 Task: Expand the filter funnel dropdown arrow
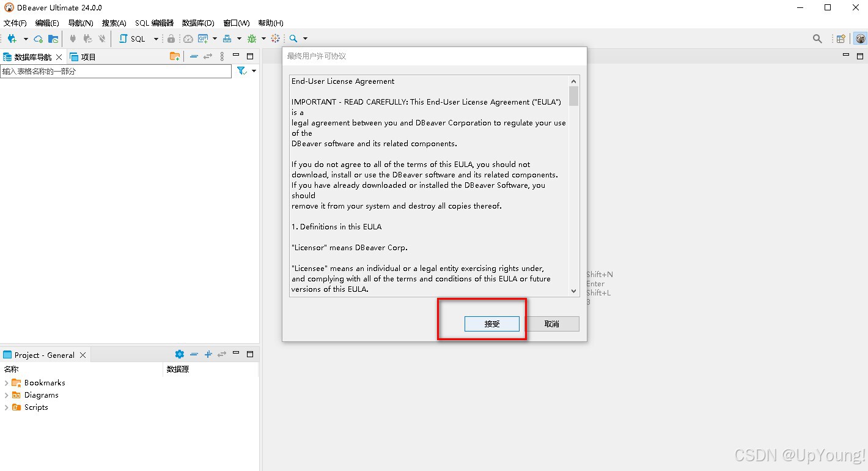click(254, 71)
